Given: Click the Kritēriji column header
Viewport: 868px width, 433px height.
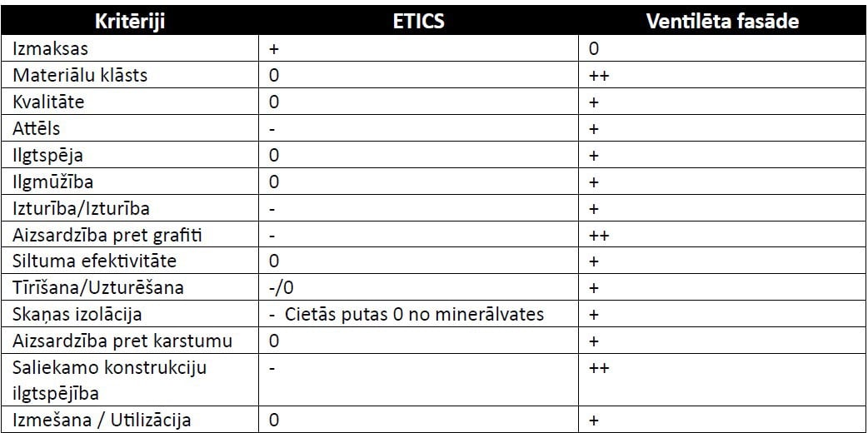Looking at the screenshot, I should tap(130, 21).
